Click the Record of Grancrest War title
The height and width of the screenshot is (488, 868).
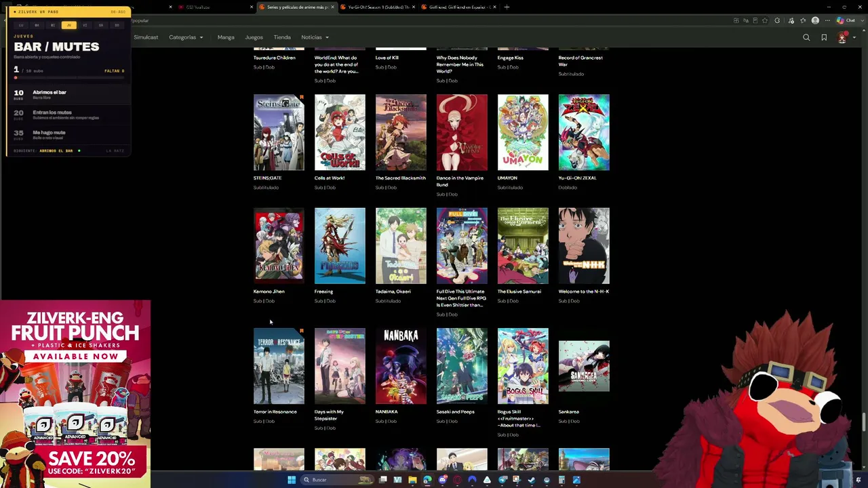(580, 61)
